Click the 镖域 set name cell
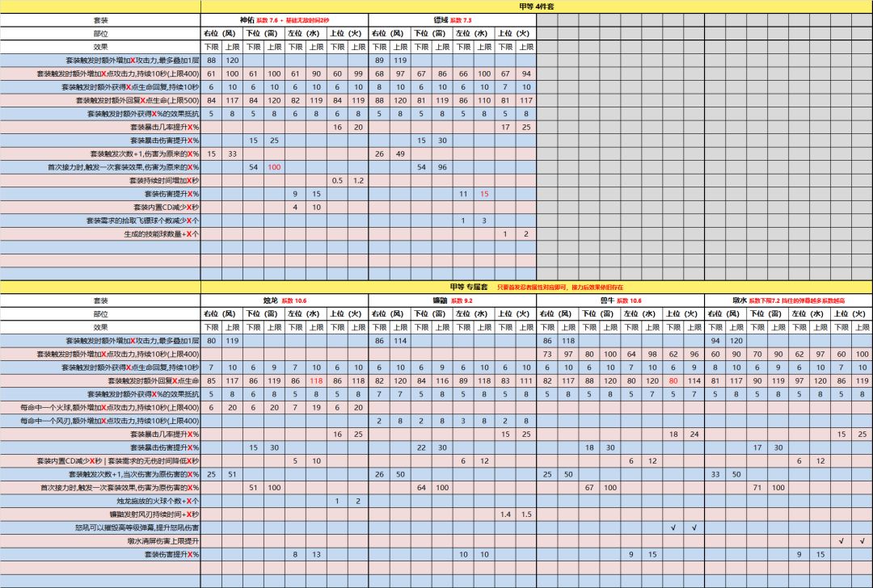Screen dimensions: 873x588 coord(452,20)
